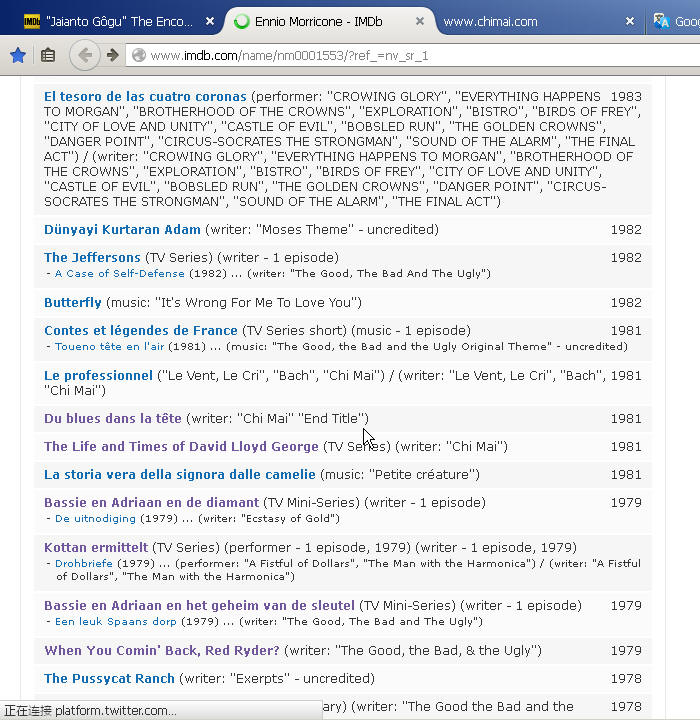The image size is (700, 721).
Task: Close the www.chimai.com tab
Action: coord(630,21)
